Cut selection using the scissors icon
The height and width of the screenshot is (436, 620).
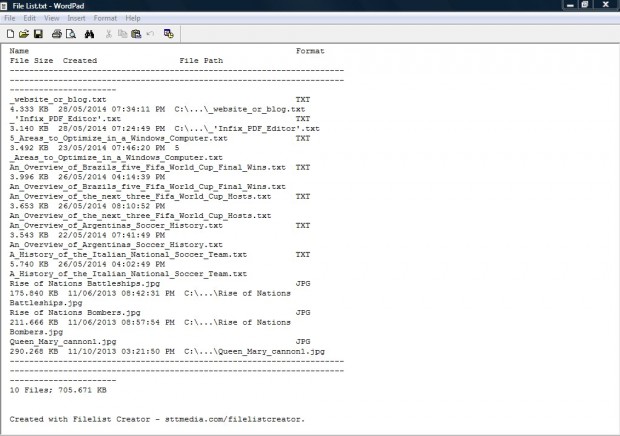pyautogui.click(x=108, y=33)
